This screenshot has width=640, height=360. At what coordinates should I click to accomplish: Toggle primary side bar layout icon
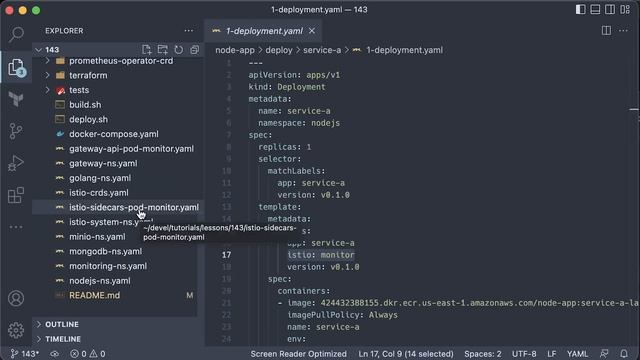(x=580, y=9)
